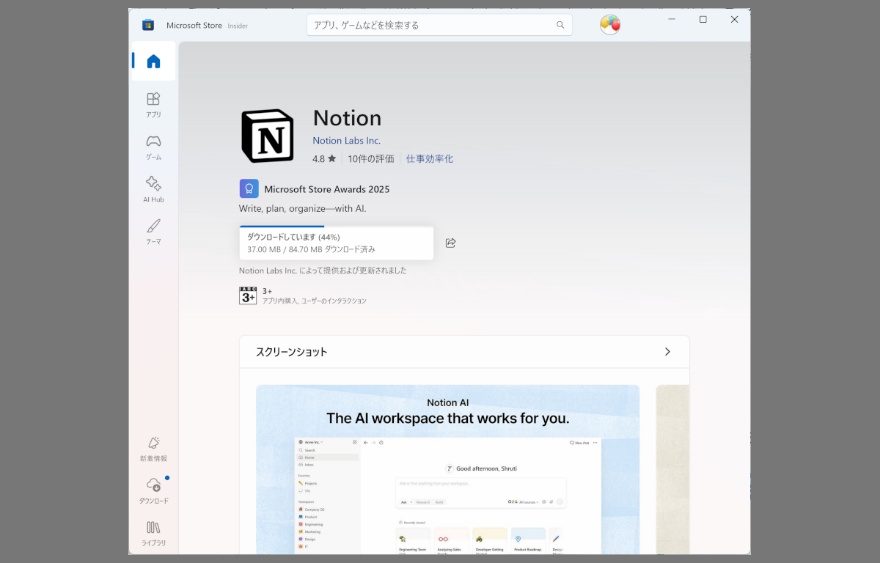The width and height of the screenshot is (880, 563).
Task: Click the IARC 3+ age rating badge
Action: tap(248, 295)
